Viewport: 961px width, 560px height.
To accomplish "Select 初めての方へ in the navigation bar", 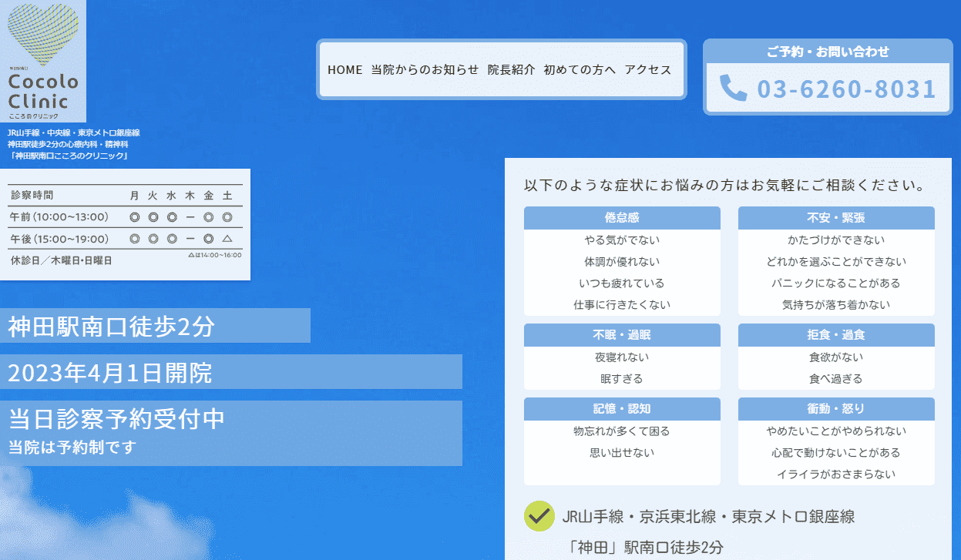I will point(580,69).
